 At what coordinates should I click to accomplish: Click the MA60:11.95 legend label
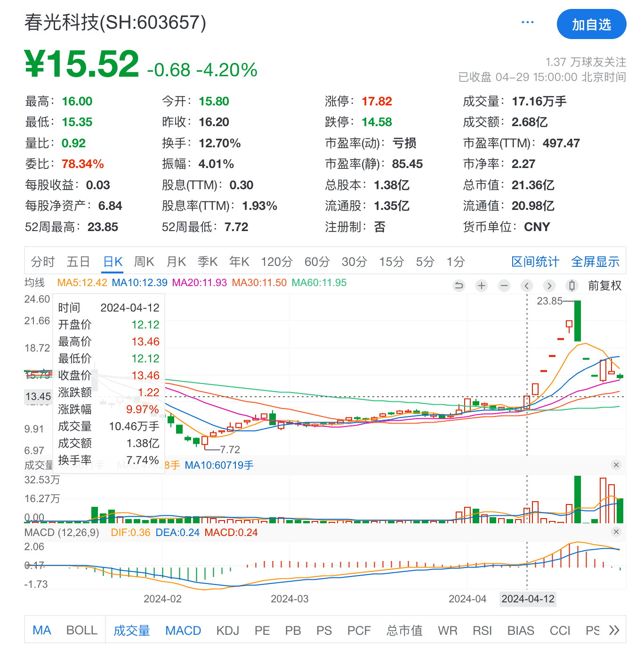click(319, 283)
